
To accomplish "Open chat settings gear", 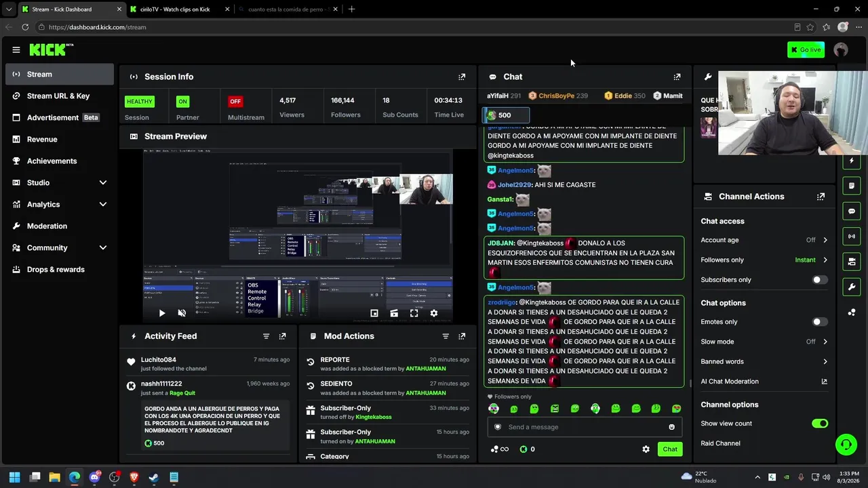I will coord(646,449).
